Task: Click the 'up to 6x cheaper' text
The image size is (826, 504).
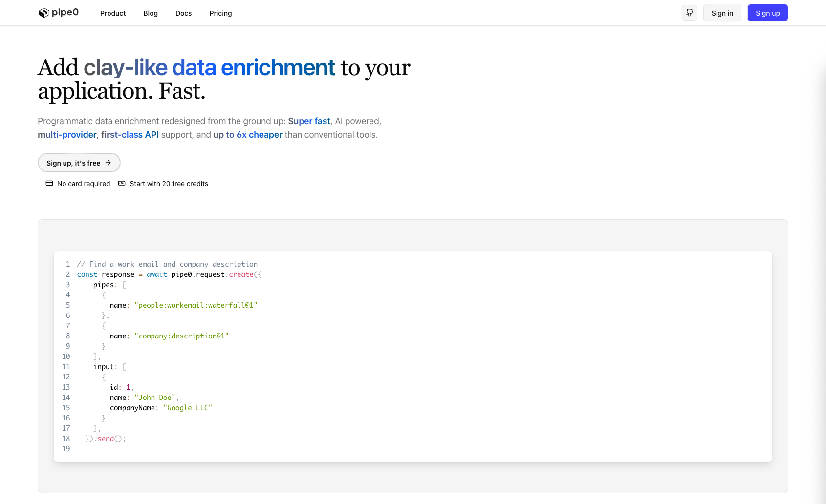Action: pos(248,135)
